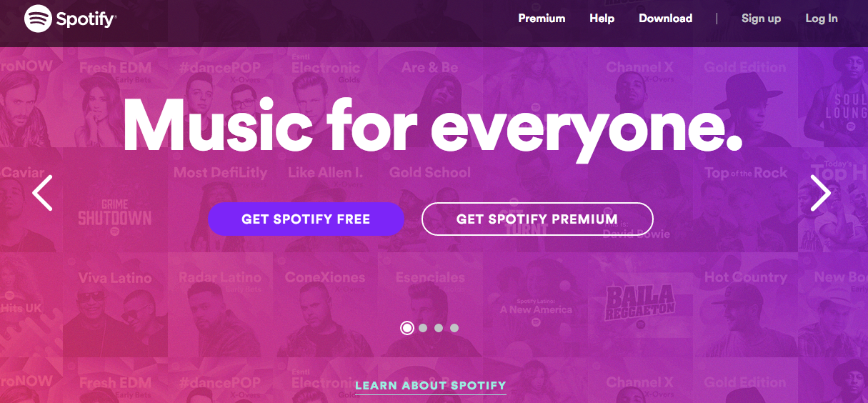Click the Get Spotify Free button
Viewport: 868px width, 403px height.
(x=306, y=219)
